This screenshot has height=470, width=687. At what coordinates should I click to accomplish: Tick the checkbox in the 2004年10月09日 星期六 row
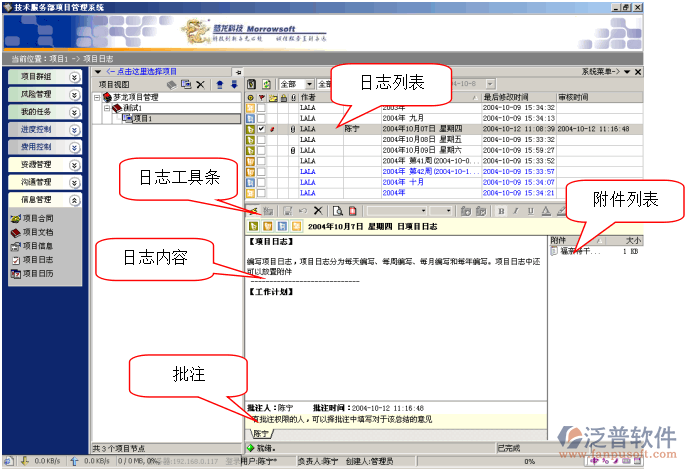pos(261,151)
